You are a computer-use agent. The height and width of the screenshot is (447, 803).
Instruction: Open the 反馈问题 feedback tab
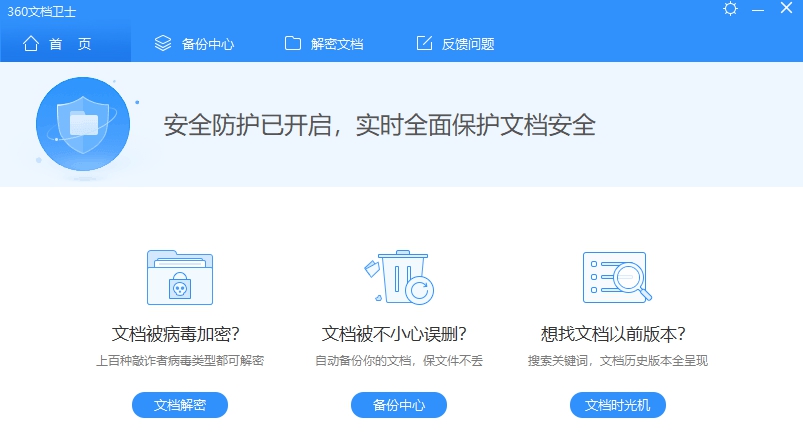click(455, 44)
